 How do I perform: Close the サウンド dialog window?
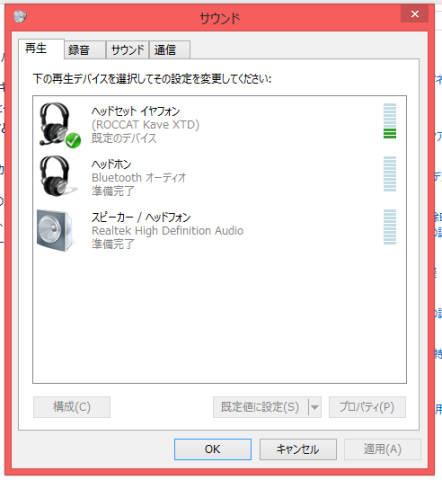click(x=415, y=14)
